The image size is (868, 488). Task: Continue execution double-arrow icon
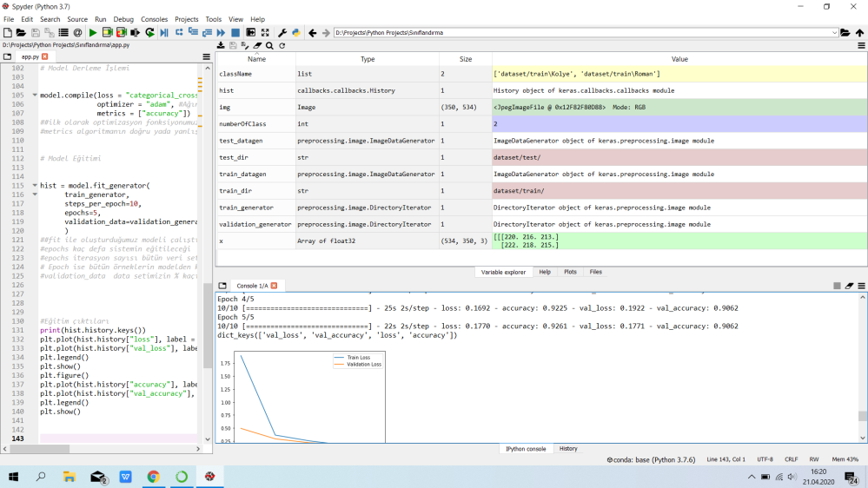coord(221,33)
